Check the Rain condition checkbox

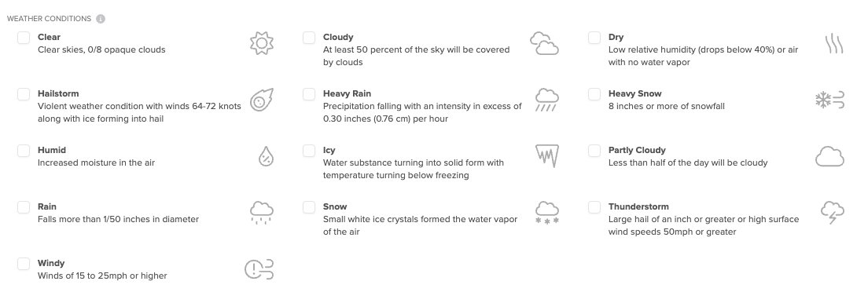(24, 206)
